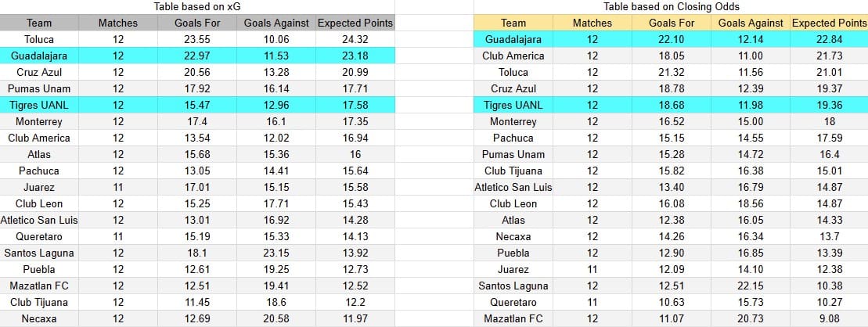The width and height of the screenshot is (868, 327).
Task: Click Necaxa in the xG table
Action: pyautogui.click(x=39, y=318)
